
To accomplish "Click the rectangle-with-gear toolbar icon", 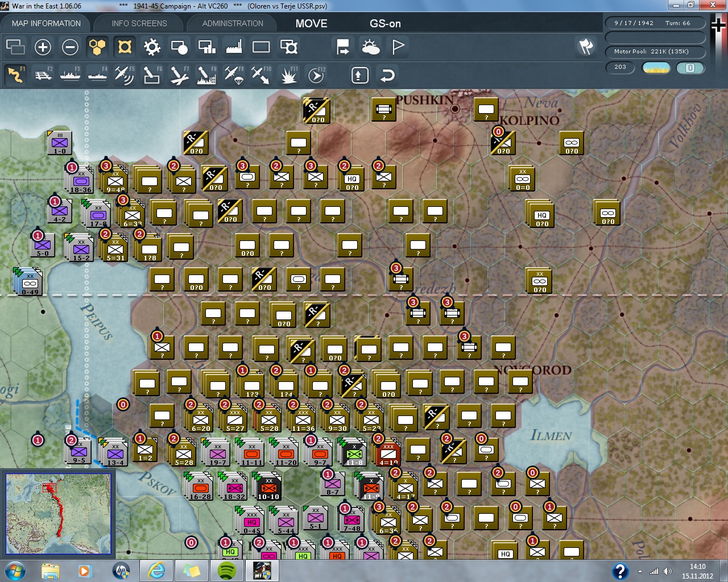I will (289, 47).
